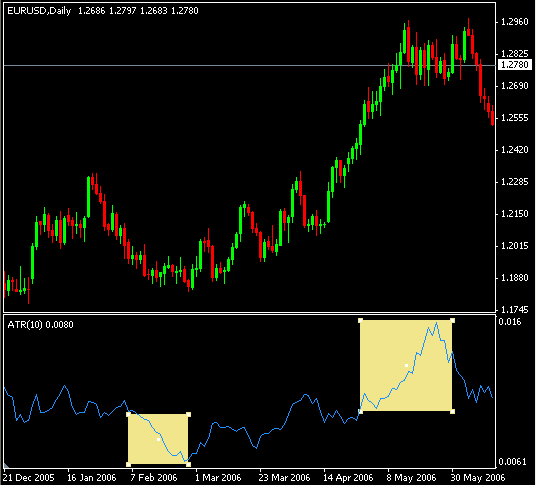This screenshot has height=485, width=537.
Task: Click the ATR(10) 0.0080 indicator label
Action: click(40, 325)
